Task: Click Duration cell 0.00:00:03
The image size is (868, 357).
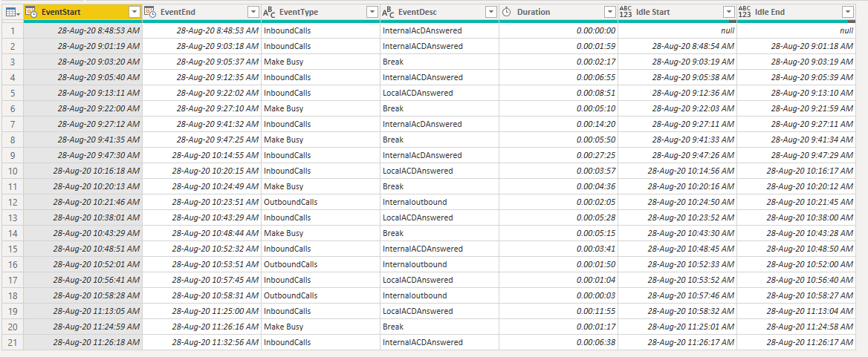Action: pyautogui.click(x=558, y=295)
